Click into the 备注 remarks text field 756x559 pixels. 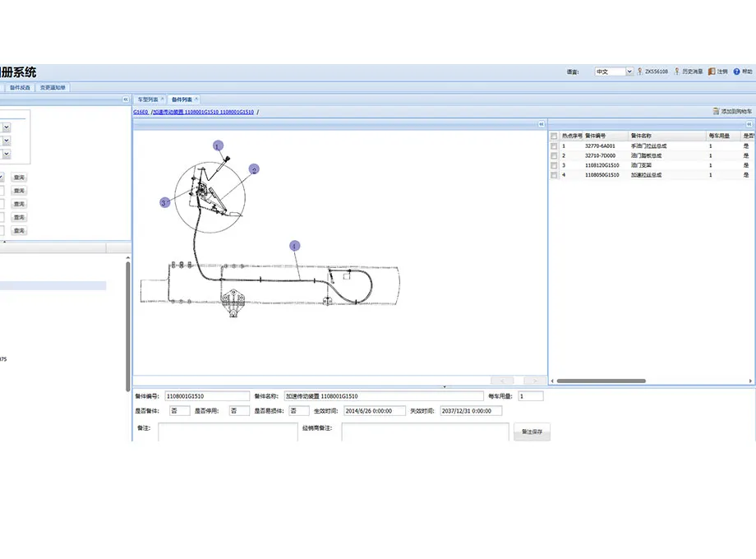click(x=227, y=432)
